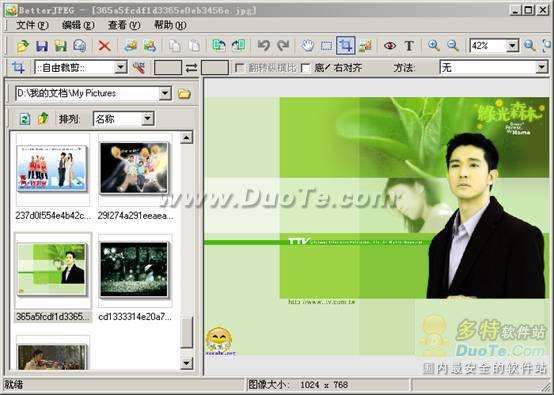Click the browse folder button beside path
The width and height of the screenshot is (554, 395).
pyautogui.click(x=184, y=94)
